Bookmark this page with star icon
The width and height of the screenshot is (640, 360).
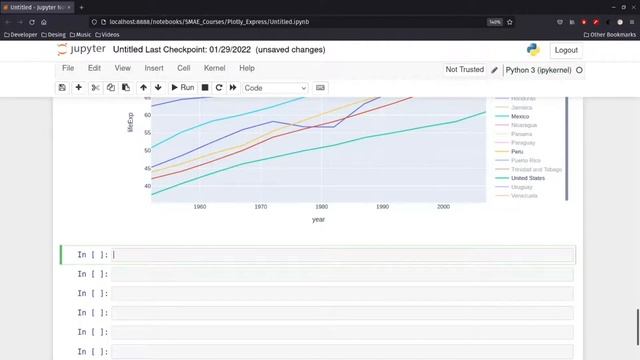coord(509,22)
